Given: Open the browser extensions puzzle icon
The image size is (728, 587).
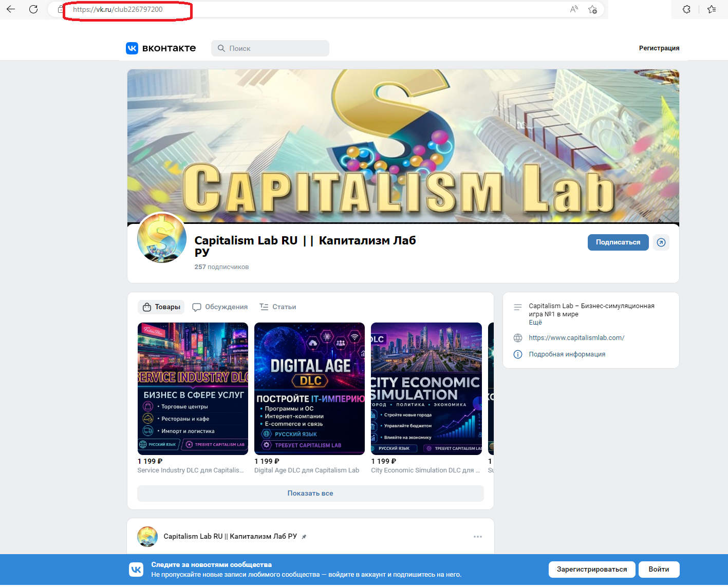Looking at the screenshot, I should coord(686,9).
